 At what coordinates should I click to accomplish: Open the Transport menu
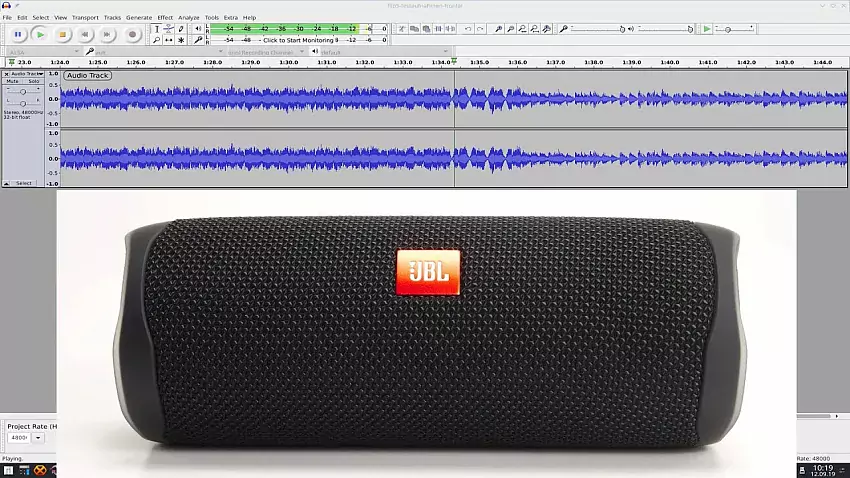click(86, 17)
